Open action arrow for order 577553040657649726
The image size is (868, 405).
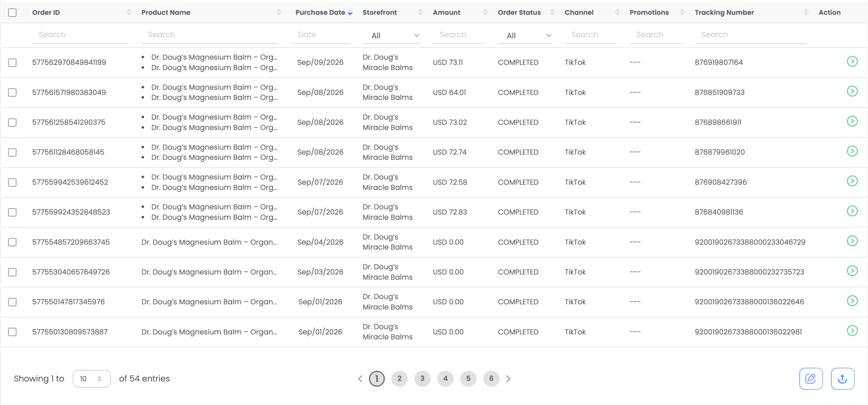pos(852,271)
